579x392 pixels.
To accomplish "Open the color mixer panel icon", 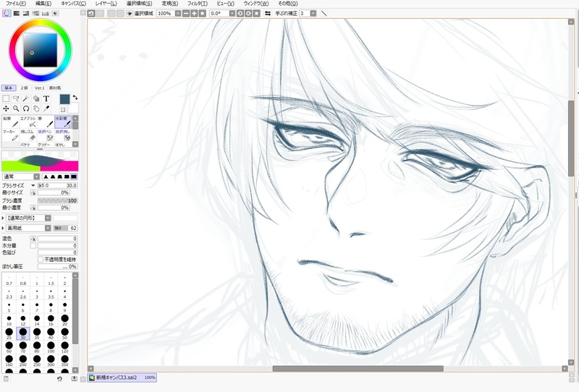I will [x=35, y=13].
